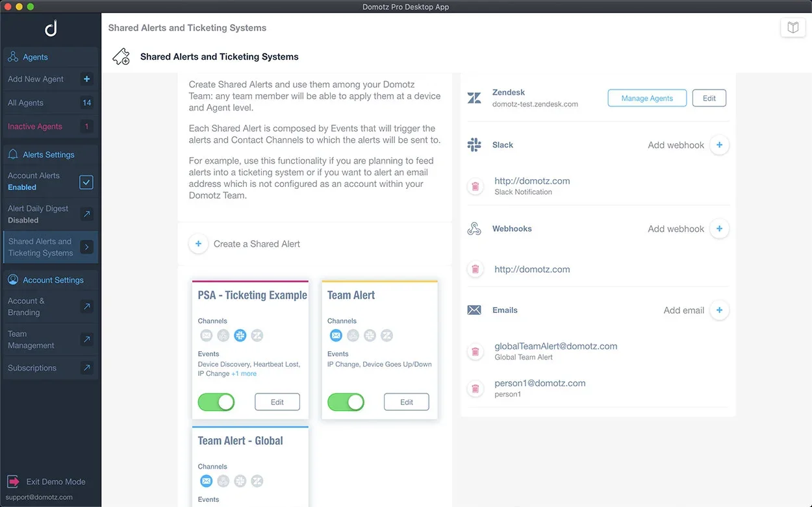Viewport: 812px width, 507px height.
Task: Open Subscriptions arrow
Action: click(86, 368)
